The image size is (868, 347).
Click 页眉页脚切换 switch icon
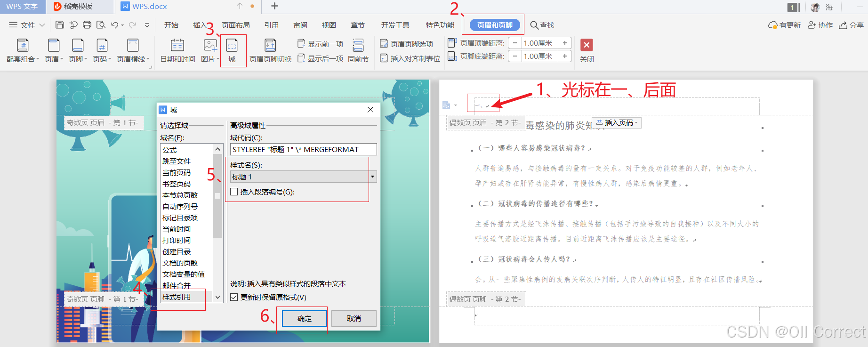click(x=270, y=45)
